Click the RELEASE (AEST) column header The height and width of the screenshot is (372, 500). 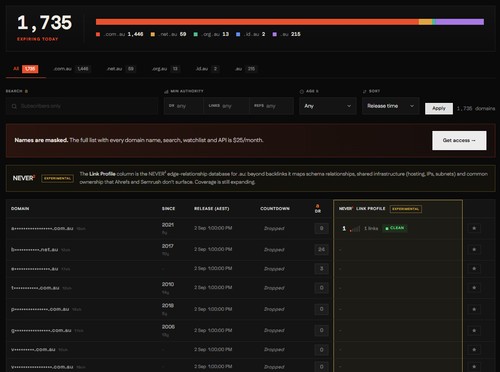(211, 209)
